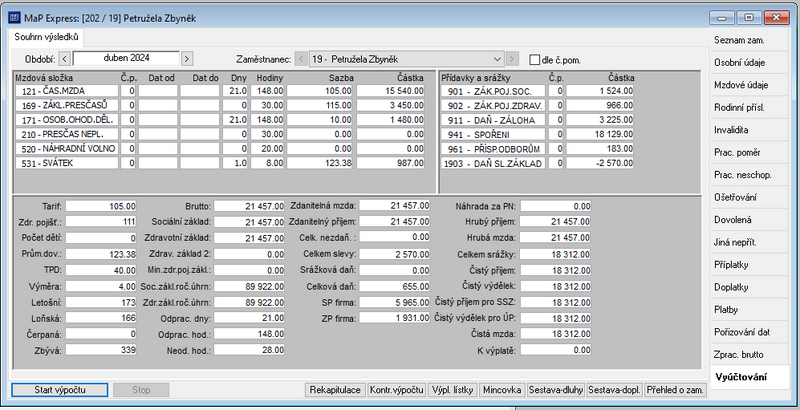Image resolution: width=800 pixels, height=410 pixels.
Task: Click Sestava-dluhy button
Action: point(556,390)
